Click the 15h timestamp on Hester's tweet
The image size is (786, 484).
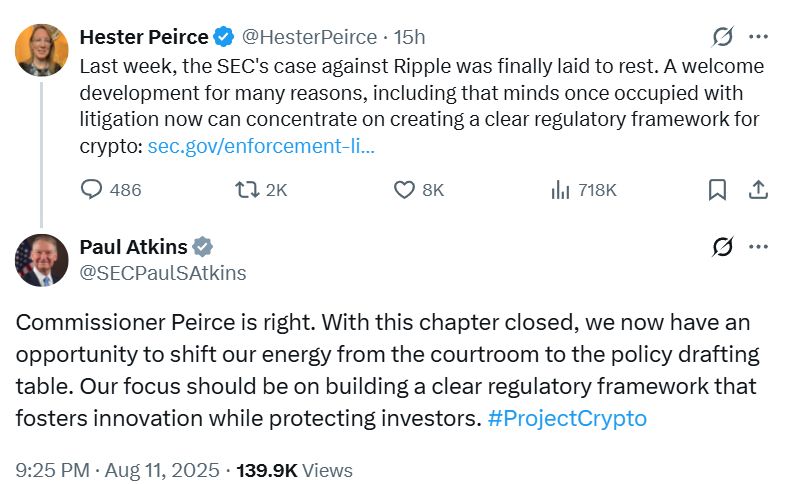[409, 38]
